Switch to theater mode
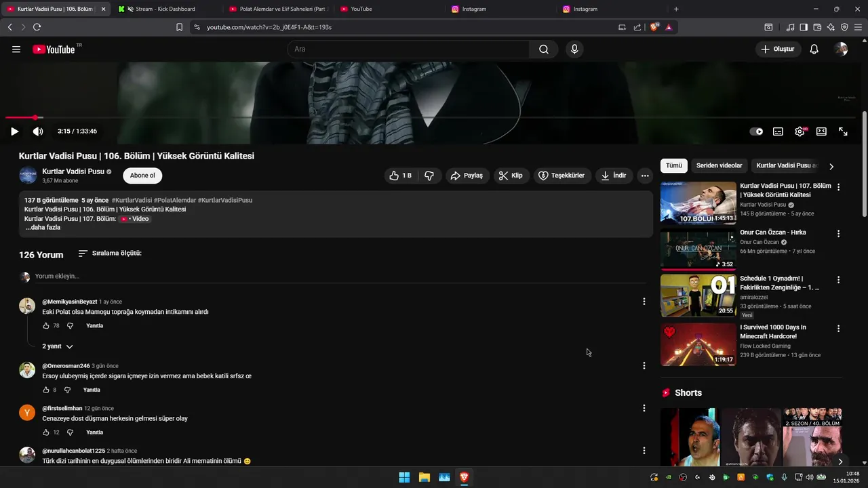The height and width of the screenshot is (488, 868). (821, 131)
